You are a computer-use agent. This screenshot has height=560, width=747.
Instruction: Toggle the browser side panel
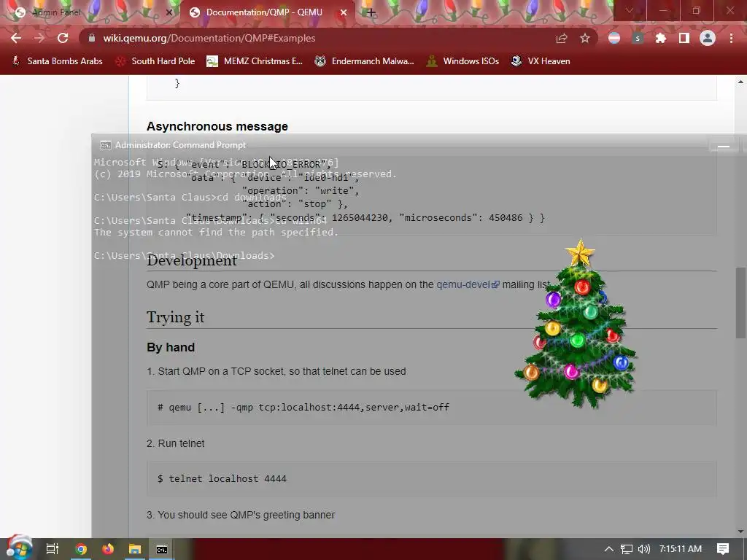click(x=684, y=39)
